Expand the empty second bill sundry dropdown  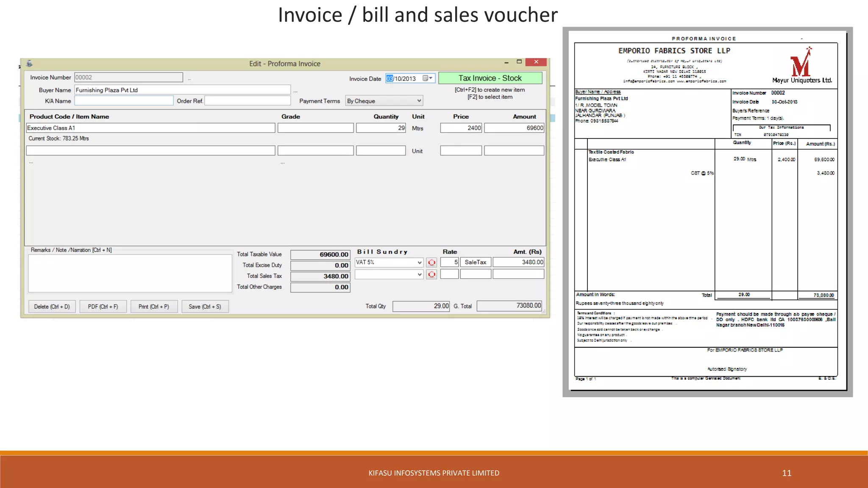(x=419, y=274)
